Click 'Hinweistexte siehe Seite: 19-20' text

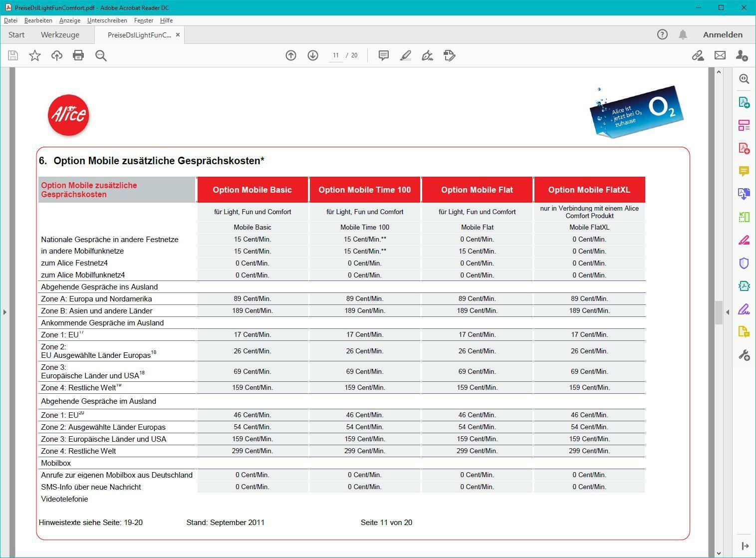91,523
